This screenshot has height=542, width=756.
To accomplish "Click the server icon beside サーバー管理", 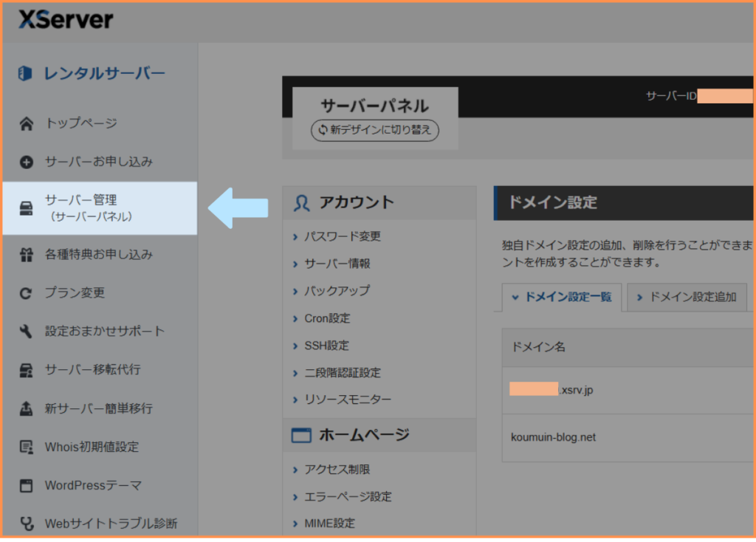I will pyautogui.click(x=27, y=208).
